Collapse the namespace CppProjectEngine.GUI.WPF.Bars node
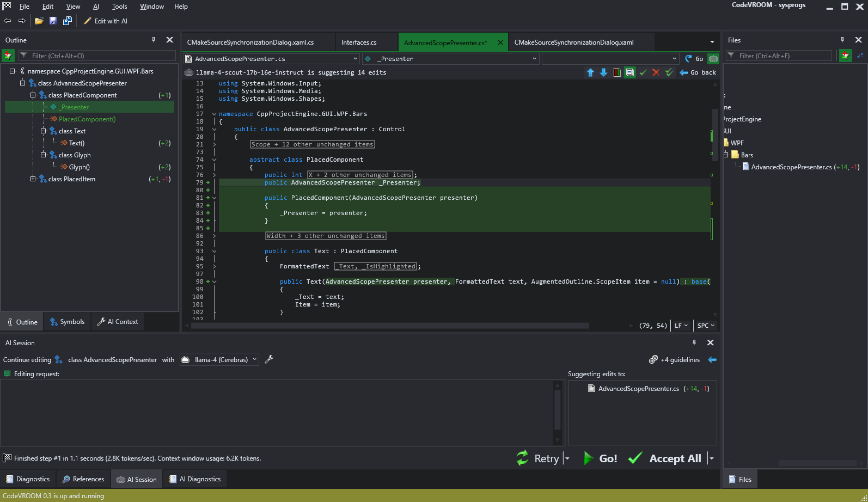This screenshot has height=502, width=868. pyautogui.click(x=13, y=71)
